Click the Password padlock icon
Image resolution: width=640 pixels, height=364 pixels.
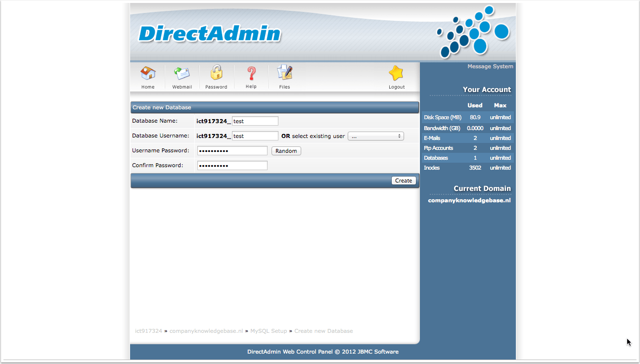pyautogui.click(x=216, y=73)
